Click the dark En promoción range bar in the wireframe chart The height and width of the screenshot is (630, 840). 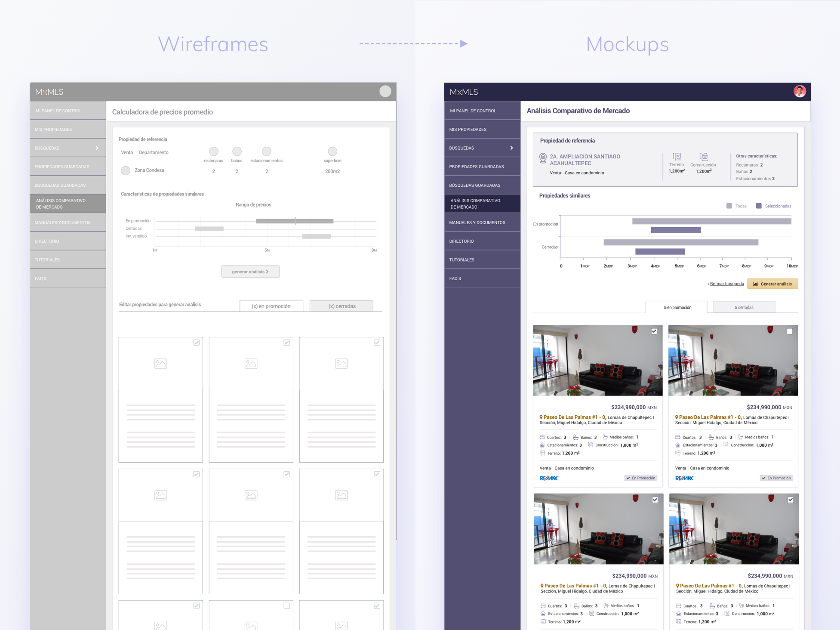point(295,221)
